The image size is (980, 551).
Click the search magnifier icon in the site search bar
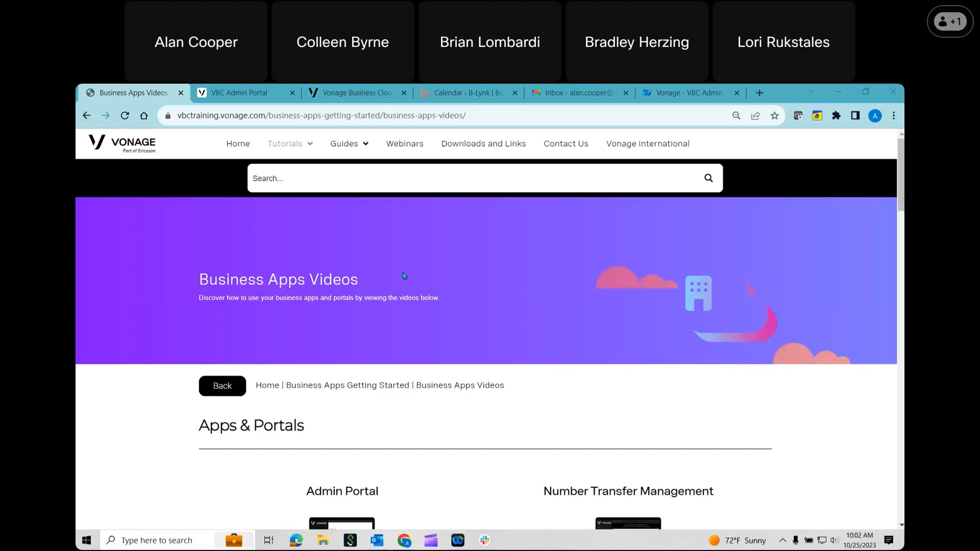click(708, 178)
